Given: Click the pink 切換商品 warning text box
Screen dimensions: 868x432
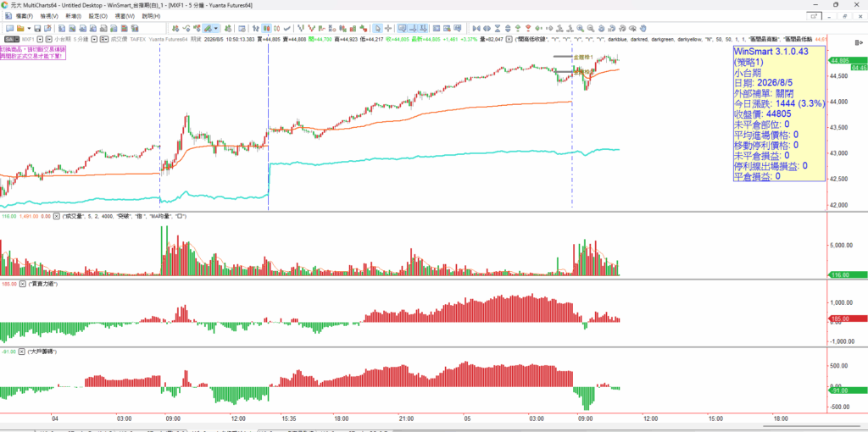Looking at the screenshot, I should pos(32,53).
